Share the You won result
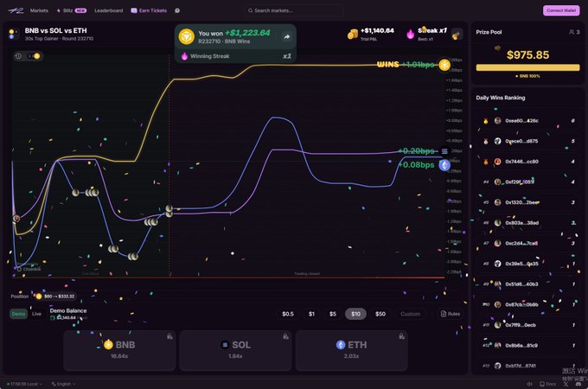588x389 pixels. (287, 36)
